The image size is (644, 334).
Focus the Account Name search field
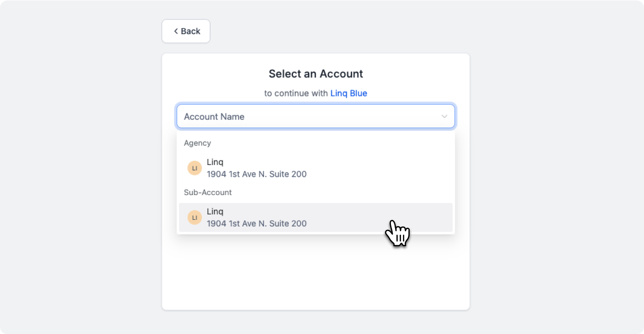[316, 117]
